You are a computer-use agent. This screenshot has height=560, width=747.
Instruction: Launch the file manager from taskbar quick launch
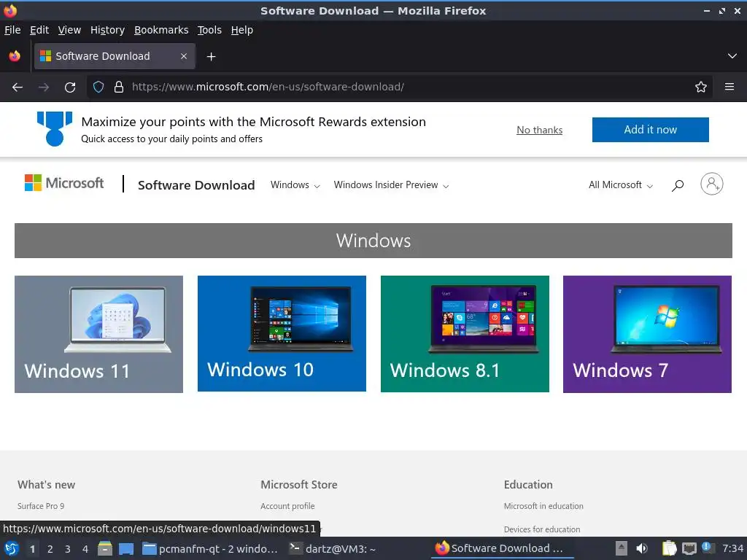click(105, 549)
